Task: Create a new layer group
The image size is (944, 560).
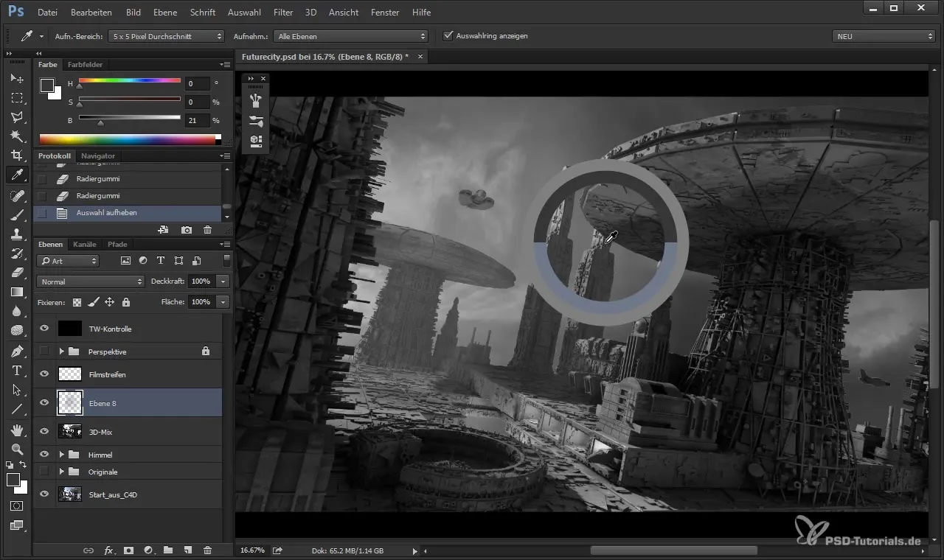Action: (x=167, y=550)
